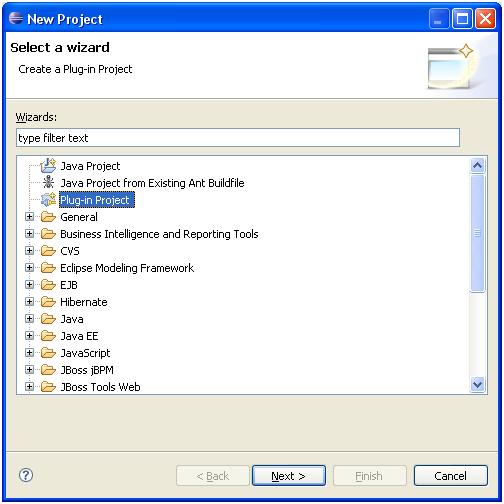Click the Java Project wizard icon
Viewport: 504px width, 504px height.
coord(48,166)
